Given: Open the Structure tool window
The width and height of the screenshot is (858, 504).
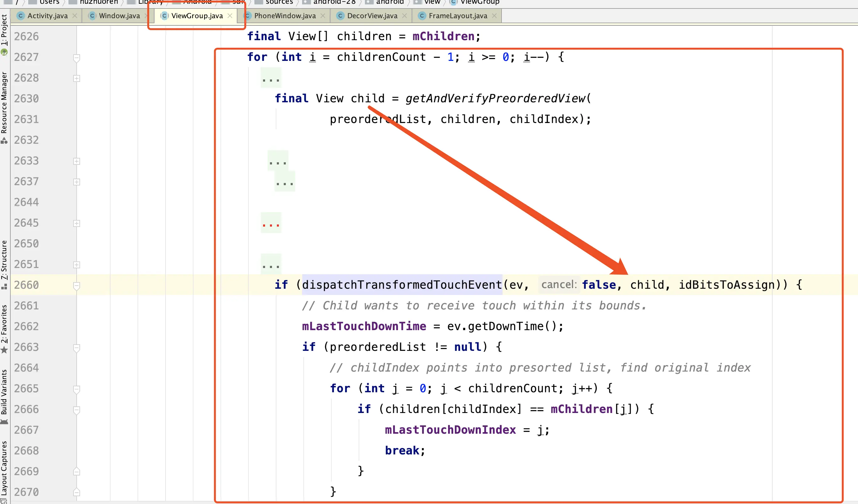Looking at the screenshot, I should coord(4,260).
